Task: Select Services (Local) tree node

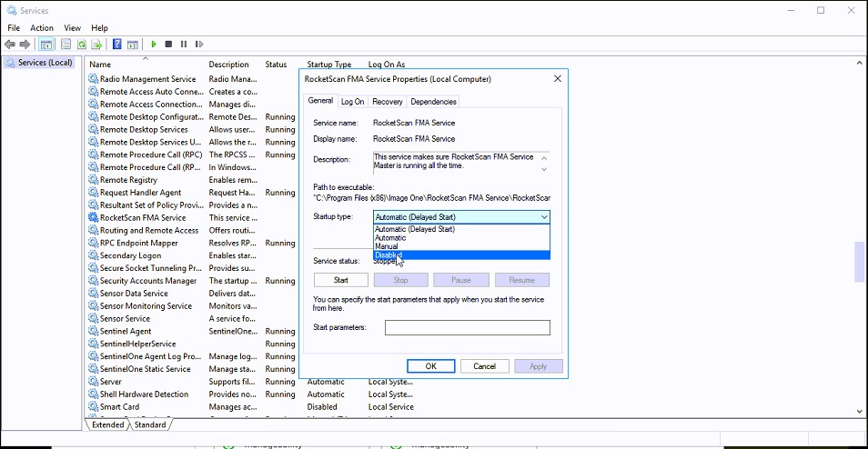Action: click(x=45, y=63)
